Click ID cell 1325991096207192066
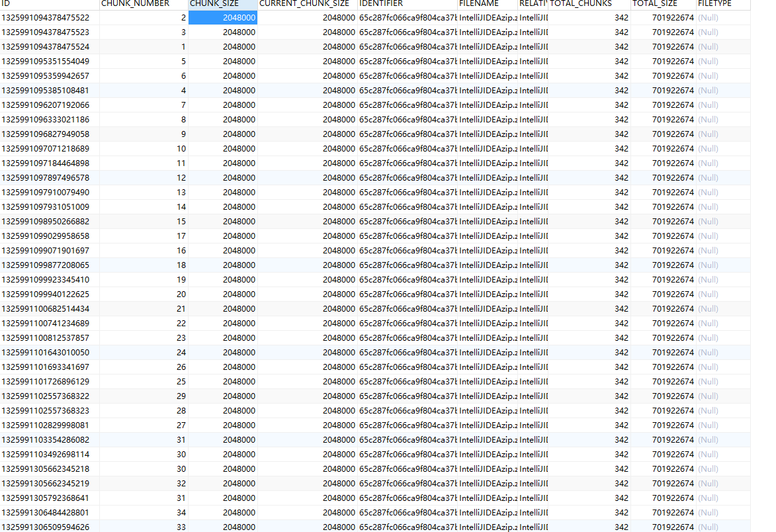 (x=50, y=105)
